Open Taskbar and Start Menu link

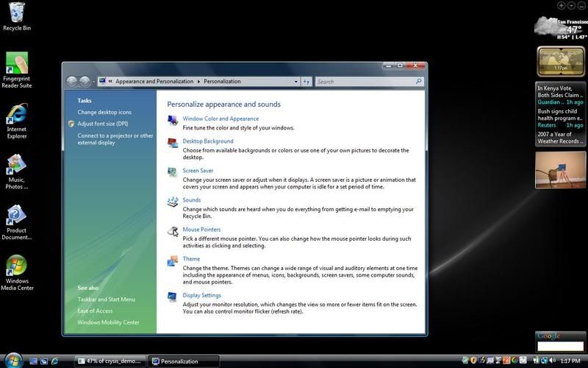[x=107, y=300]
